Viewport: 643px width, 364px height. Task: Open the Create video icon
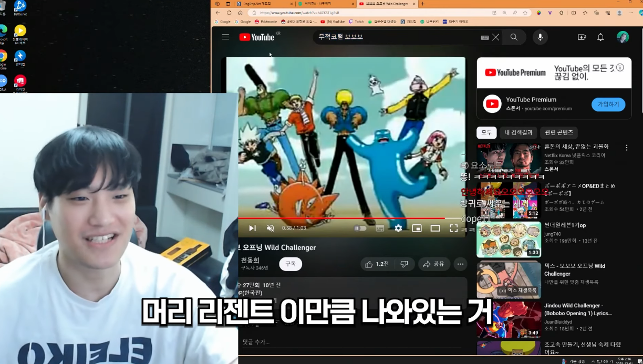pyautogui.click(x=582, y=37)
